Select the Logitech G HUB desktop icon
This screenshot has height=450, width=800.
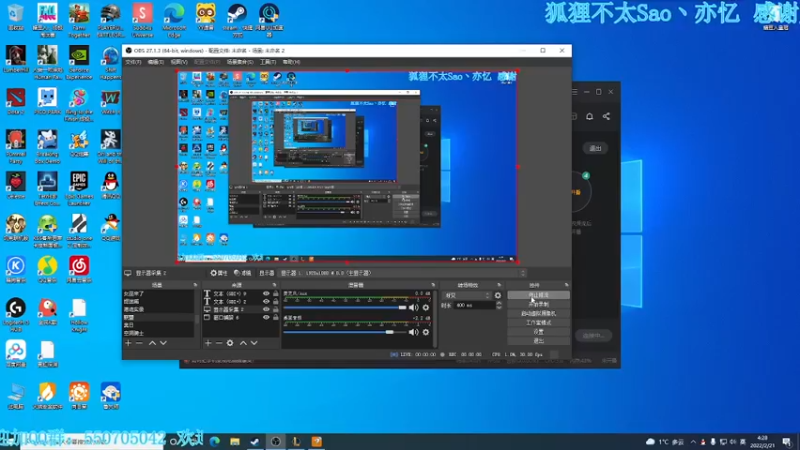[16, 315]
